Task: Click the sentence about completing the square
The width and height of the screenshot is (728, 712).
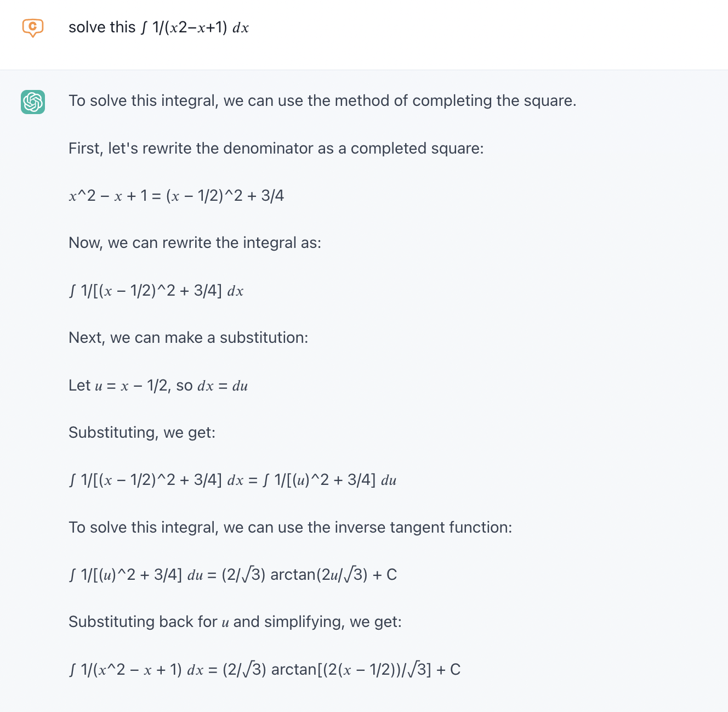Action: (x=322, y=101)
